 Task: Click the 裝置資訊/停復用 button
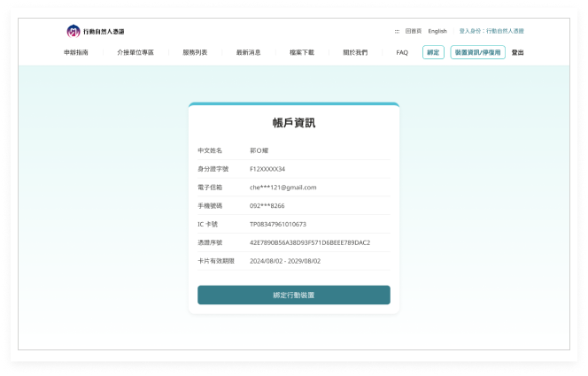pyautogui.click(x=478, y=52)
